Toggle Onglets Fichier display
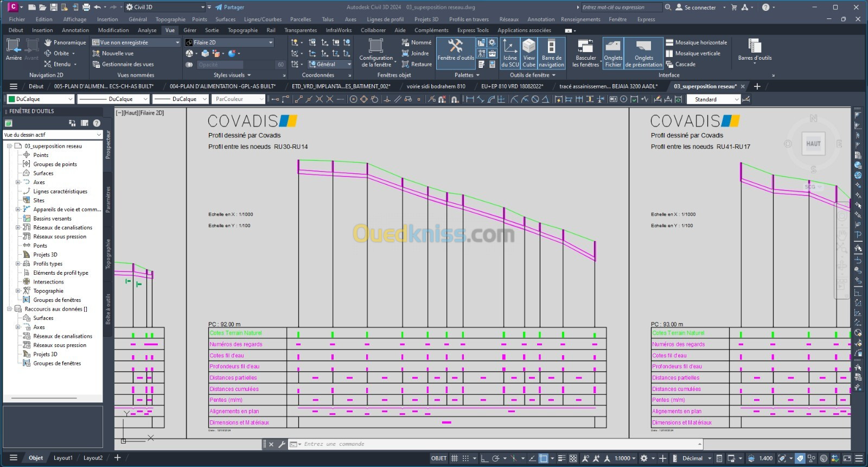Viewport: 868px width, 467px height. point(613,53)
